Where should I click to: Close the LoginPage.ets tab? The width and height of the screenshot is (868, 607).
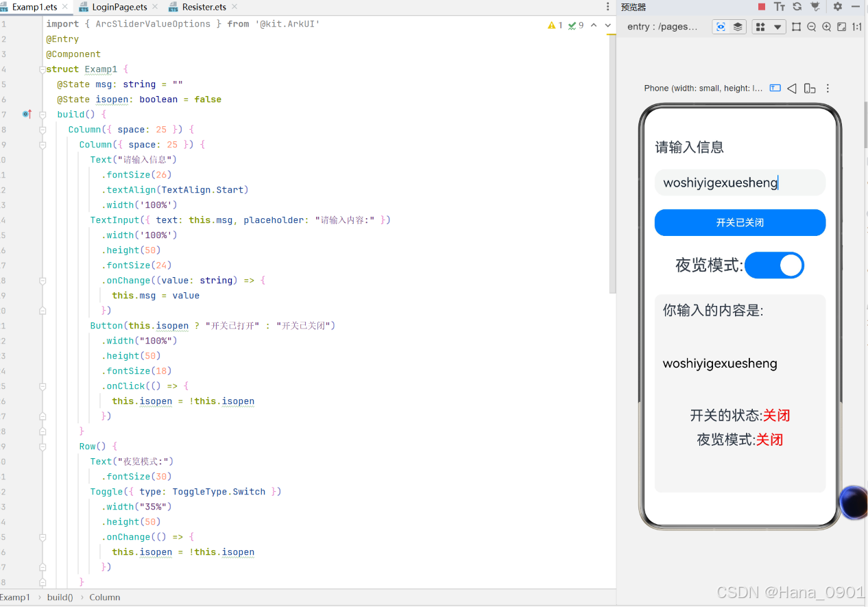click(154, 7)
